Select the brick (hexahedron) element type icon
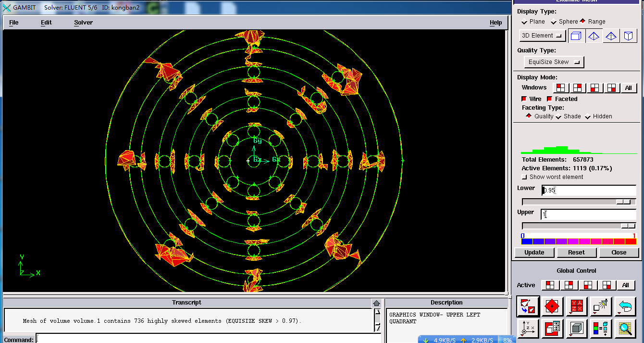Image resolution: width=644 pixels, height=343 pixels. (x=577, y=36)
